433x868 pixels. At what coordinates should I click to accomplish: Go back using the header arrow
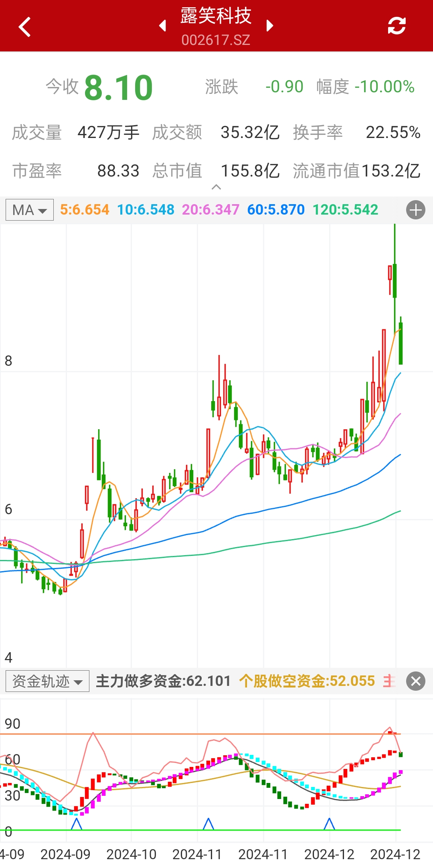pos(25,26)
